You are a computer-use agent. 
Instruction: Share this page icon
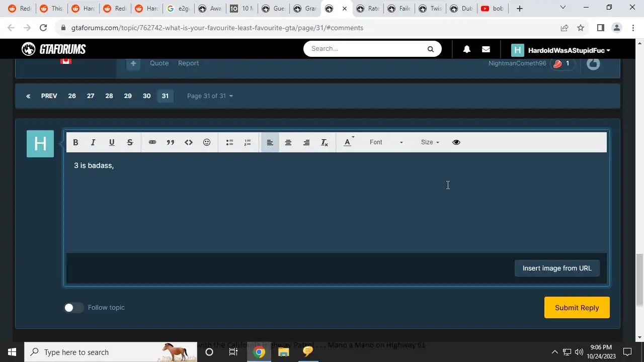coord(565,28)
